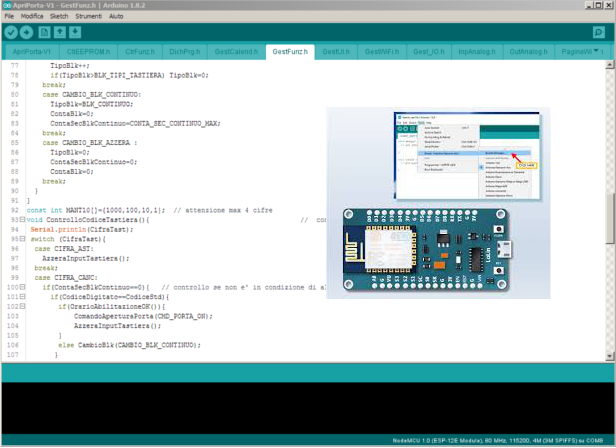Switch to the CtlEEPROM.h tab
616x448 pixels.
(88, 52)
